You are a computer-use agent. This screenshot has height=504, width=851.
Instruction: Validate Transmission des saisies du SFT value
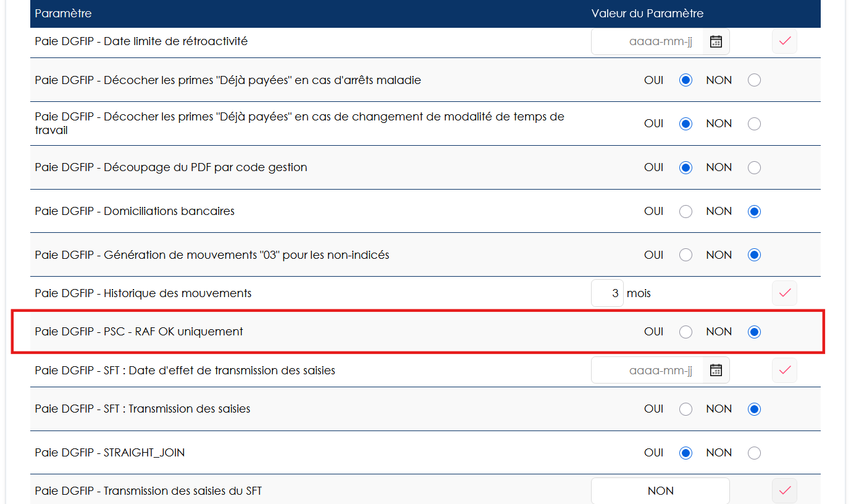point(784,490)
